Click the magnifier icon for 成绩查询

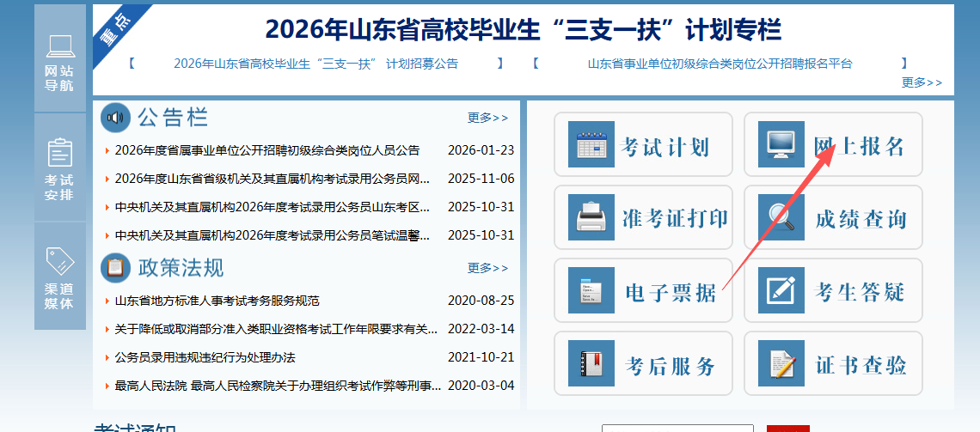[x=781, y=218]
